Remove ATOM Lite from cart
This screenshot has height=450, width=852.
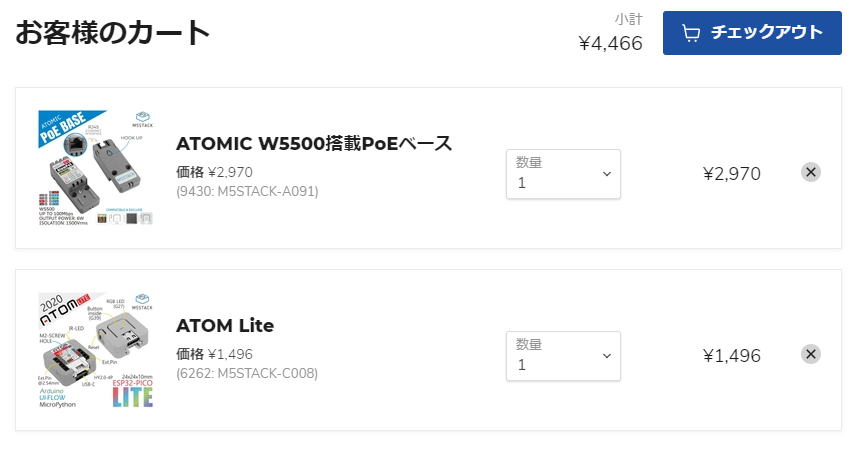click(x=811, y=354)
